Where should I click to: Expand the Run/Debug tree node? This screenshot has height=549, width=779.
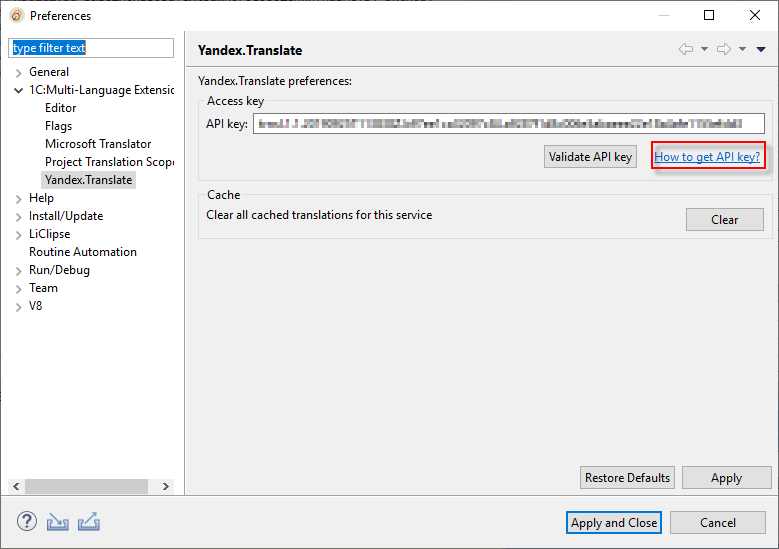tap(19, 270)
